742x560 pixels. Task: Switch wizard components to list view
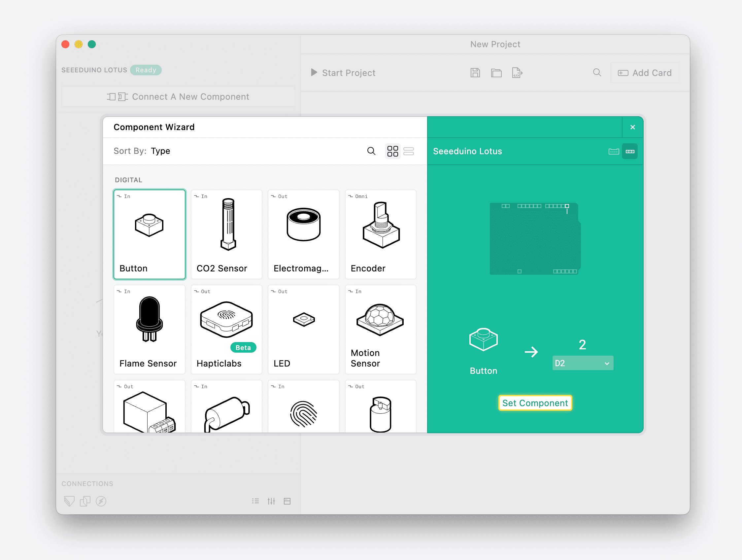click(x=409, y=151)
